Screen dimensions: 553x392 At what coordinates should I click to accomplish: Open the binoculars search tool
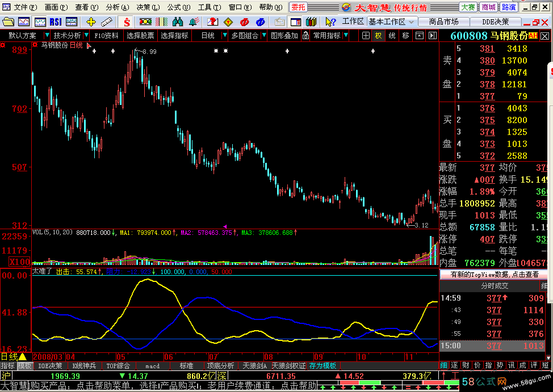(178, 22)
